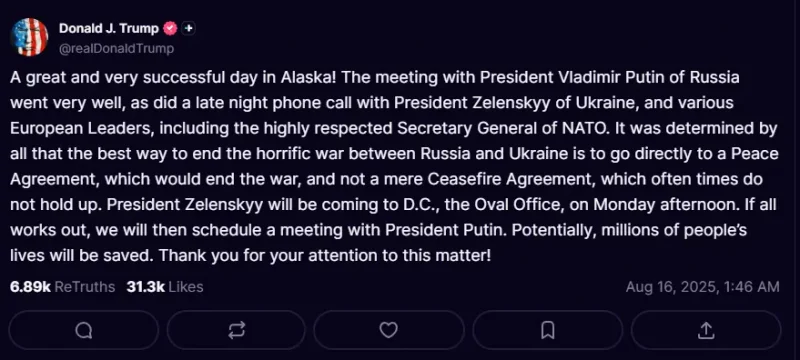Like the post with the heart icon
This screenshot has height=360, width=800.
point(389,330)
